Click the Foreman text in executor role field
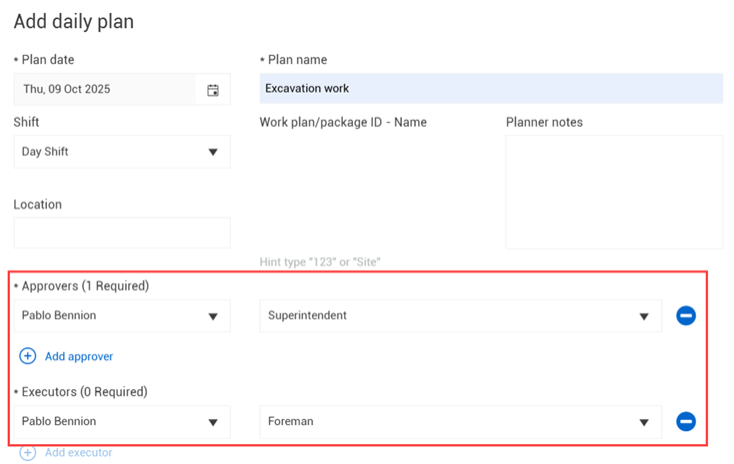This screenshot has width=734, height=464. coord(291,422)
